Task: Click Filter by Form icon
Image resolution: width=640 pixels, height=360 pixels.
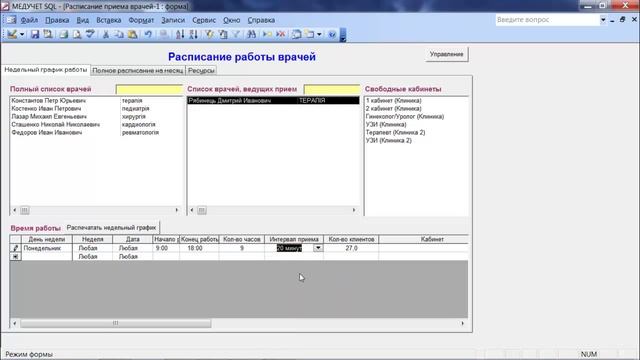Action: click(223, 34)
